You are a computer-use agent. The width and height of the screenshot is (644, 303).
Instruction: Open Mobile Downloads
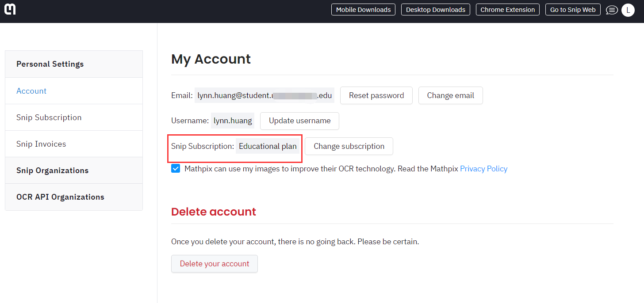[x=363, y=10]
